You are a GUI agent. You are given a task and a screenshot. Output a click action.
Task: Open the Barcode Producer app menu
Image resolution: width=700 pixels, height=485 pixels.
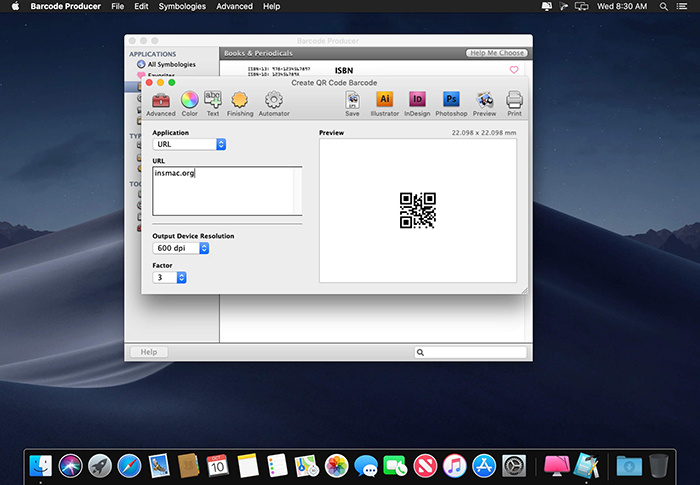(x=66, y=6)
